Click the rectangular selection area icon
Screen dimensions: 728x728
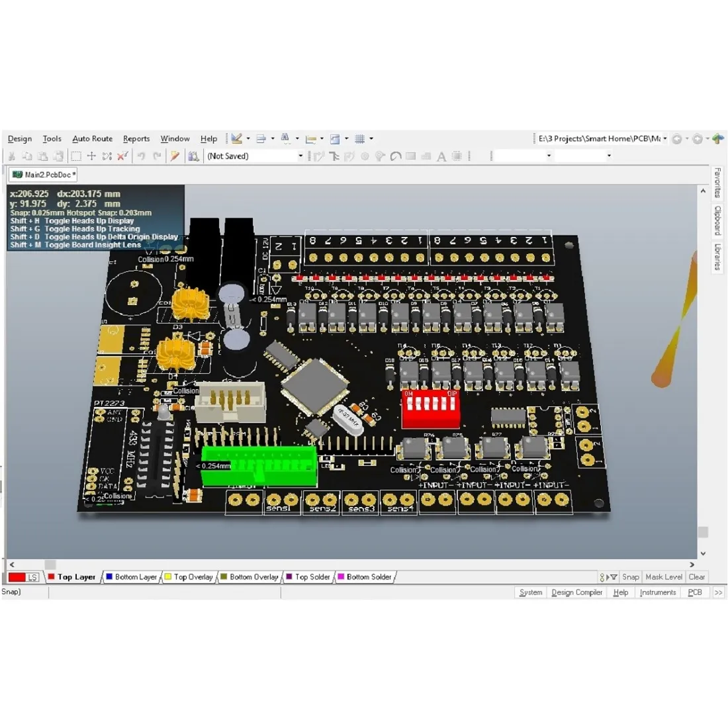coord(76,156)
